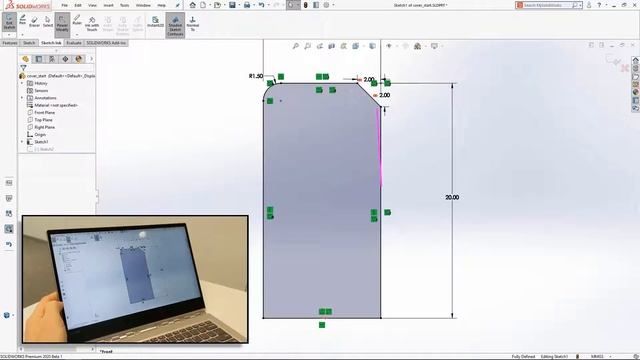Image resolution: width=640 pixels, height=360 pixels.
Task: Click the Options gear icon
Action: tap(327, 5)
